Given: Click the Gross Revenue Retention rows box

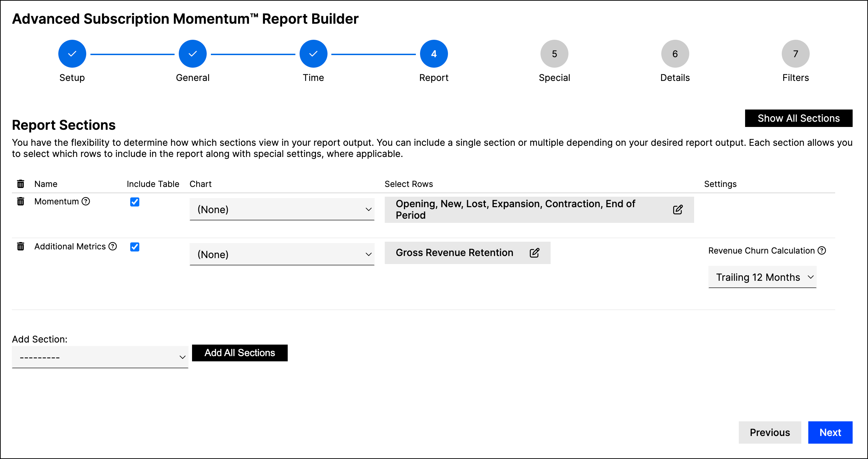Looking at the screenshot, I should pyautogui.click(x=468, y=253).
